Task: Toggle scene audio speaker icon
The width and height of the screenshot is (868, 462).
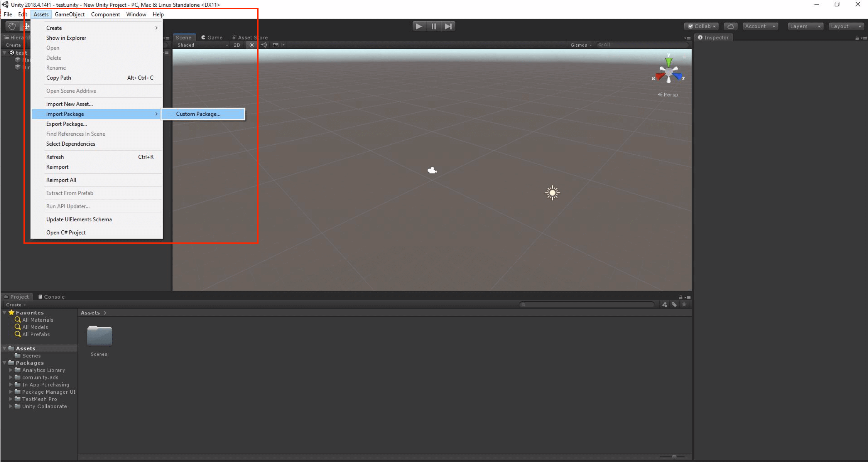Action: pos(264,45)
